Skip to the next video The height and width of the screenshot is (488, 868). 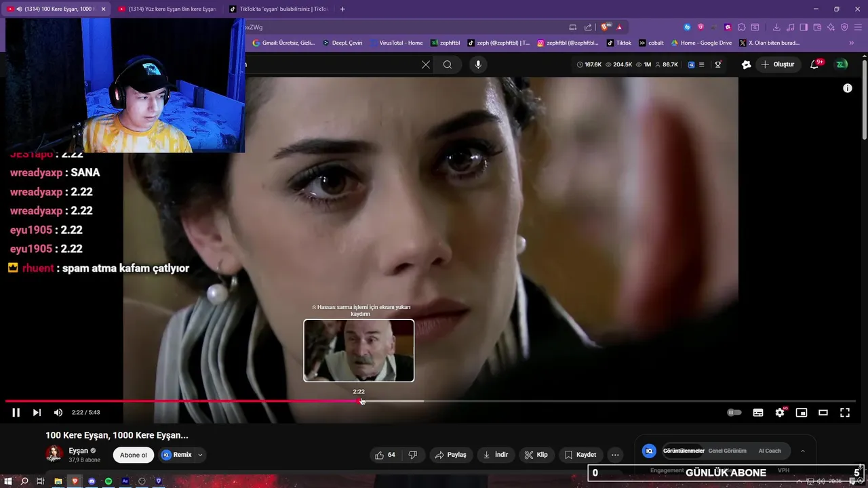(x=37, y=413)
